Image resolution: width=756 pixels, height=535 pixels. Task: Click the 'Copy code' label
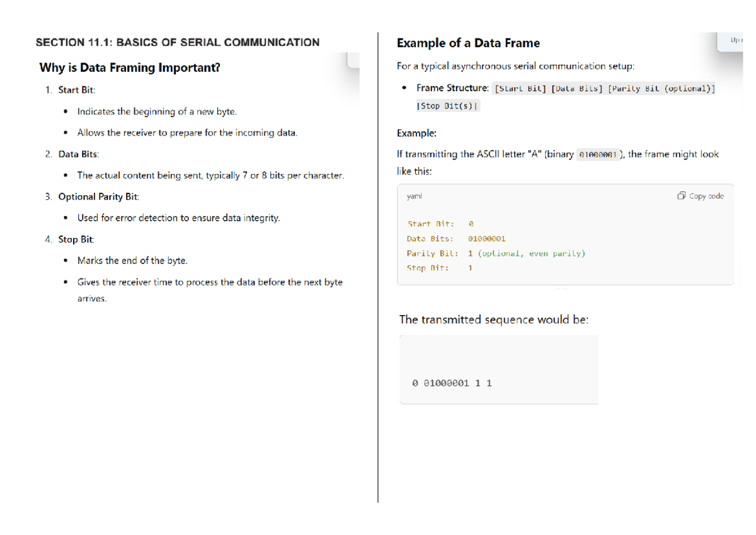707,196
